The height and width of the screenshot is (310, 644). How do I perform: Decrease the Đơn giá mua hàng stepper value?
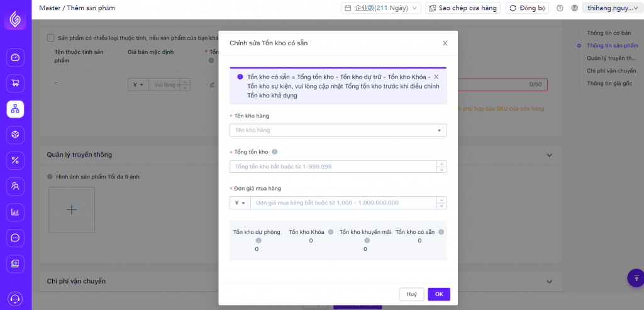click(x=441, y=206)
